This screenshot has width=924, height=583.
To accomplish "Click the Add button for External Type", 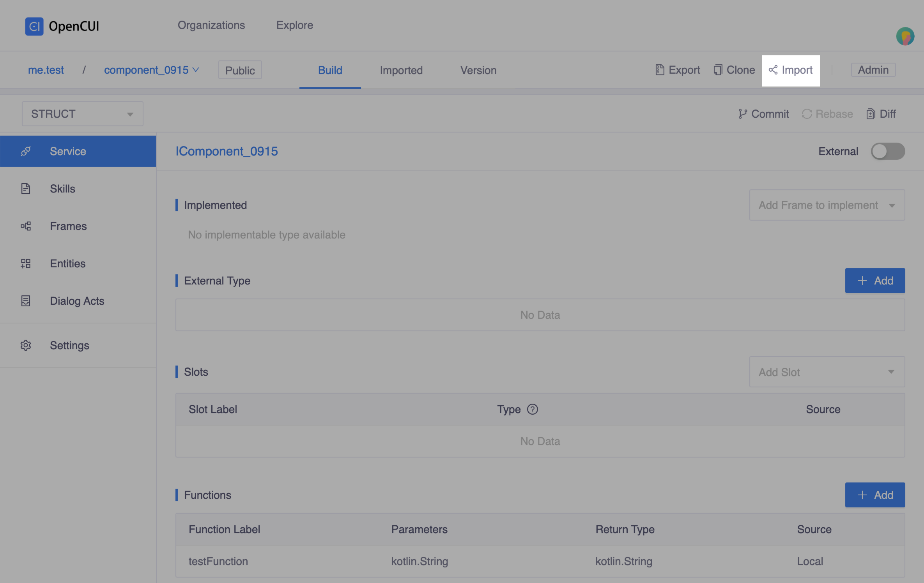I will [875, 281].
